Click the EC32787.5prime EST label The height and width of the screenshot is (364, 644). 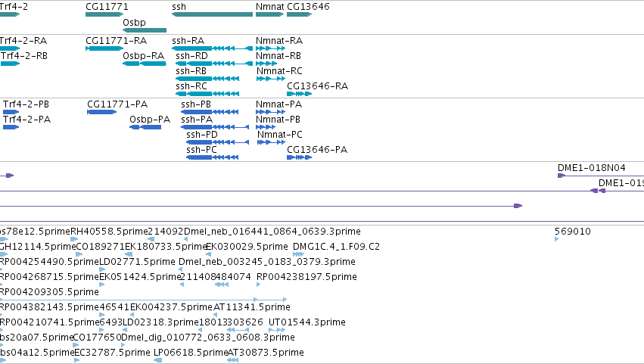(x=112, y=353)
